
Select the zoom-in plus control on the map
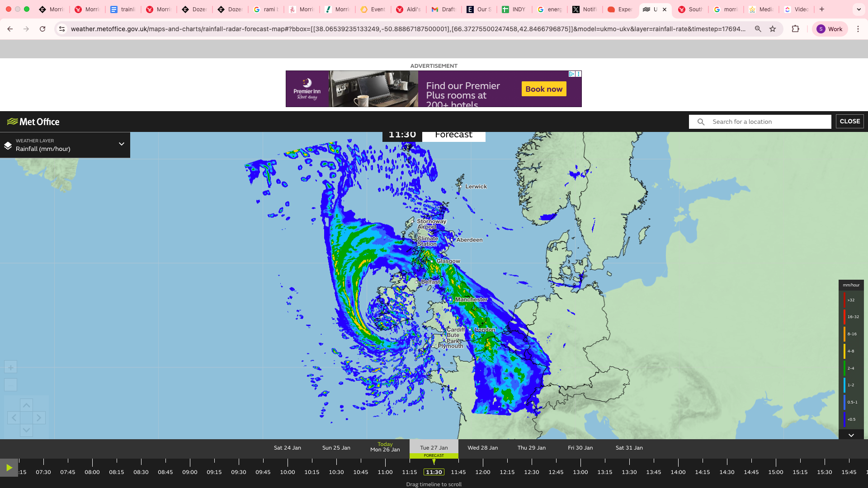pyautogui.click(x=10, y=367)
